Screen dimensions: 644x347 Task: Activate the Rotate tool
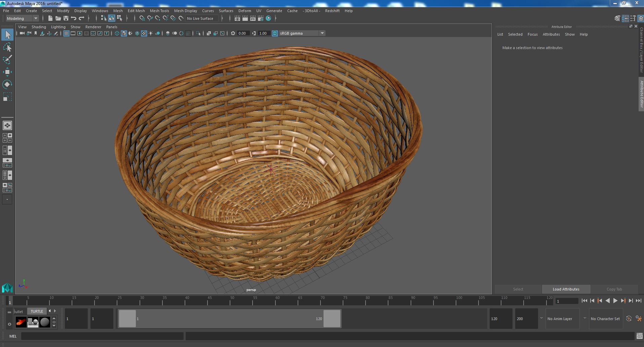point(7,84)
